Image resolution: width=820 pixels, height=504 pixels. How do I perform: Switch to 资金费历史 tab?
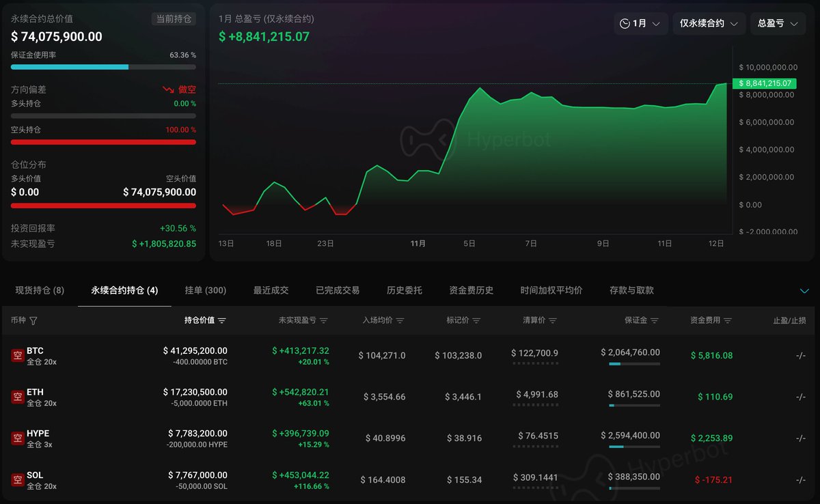tap(471, 290)
